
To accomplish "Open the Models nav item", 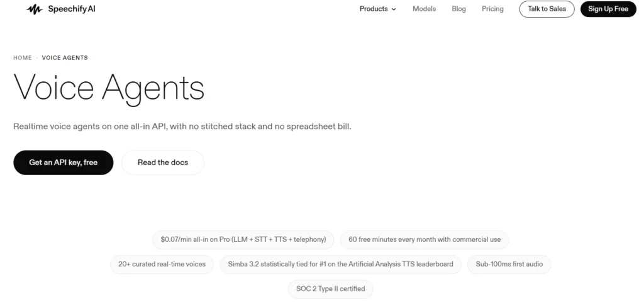I will pos(425,9).
